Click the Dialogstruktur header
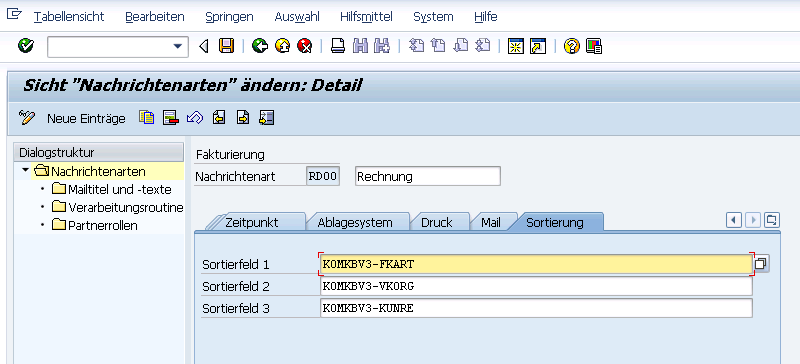800x364 pixels. [99, 152]
